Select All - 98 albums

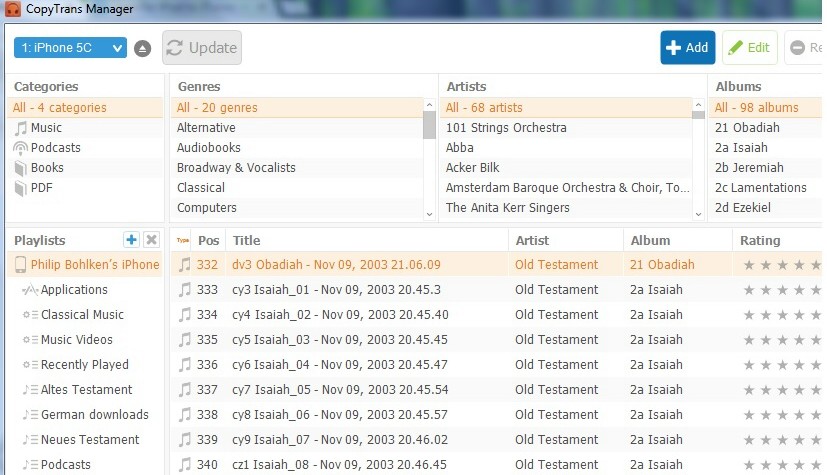(x=767, y=108)
